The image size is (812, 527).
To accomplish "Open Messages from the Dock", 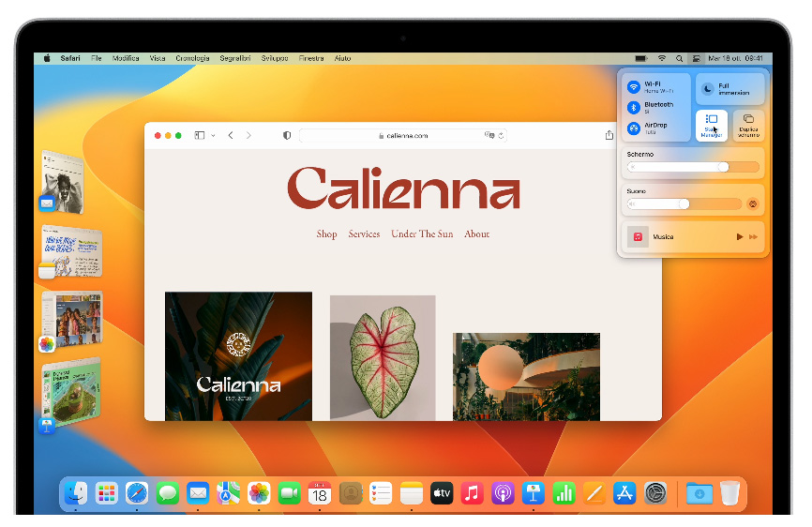I will coord(167,493).
